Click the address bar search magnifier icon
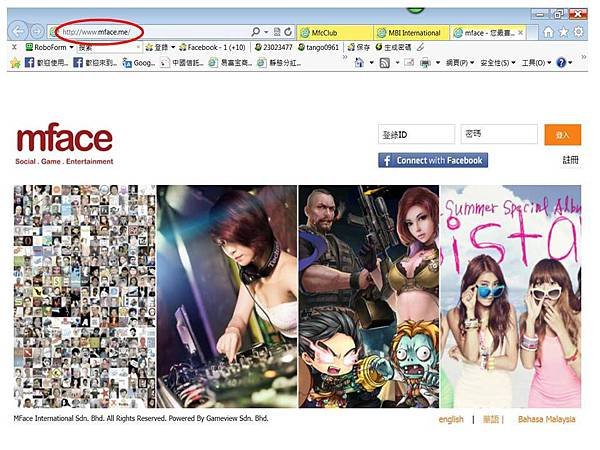Screen dimensions: 600x450 (x=256, y=32)
